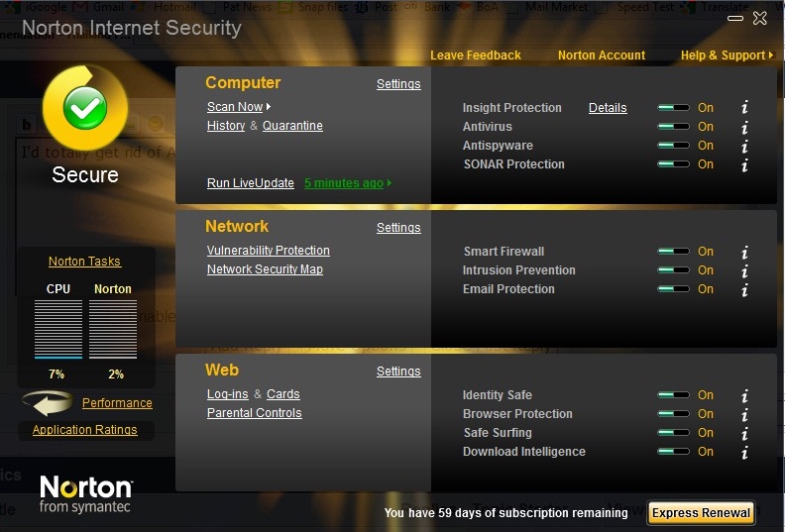Open the Norton Account menu item

tap(601, 55)
